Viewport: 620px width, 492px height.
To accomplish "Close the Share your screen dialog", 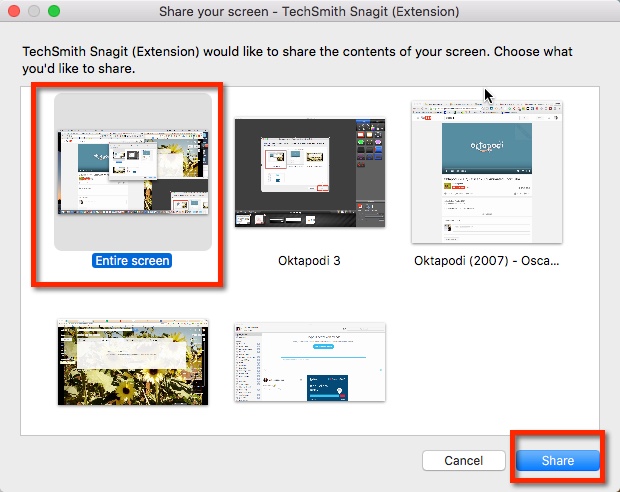I will click(x=13, y=11).
